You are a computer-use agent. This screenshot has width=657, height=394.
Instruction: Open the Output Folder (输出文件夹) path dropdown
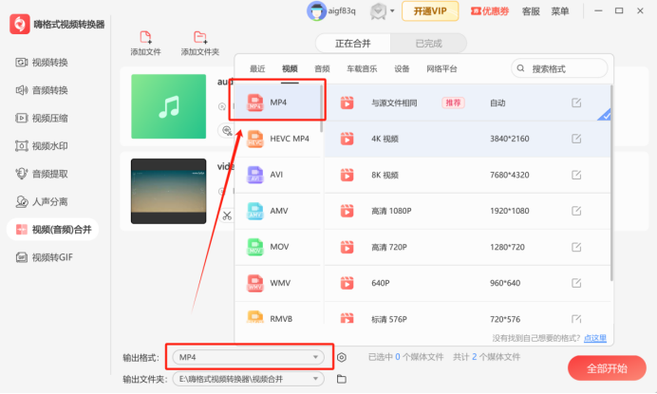(x=248, y=379)
